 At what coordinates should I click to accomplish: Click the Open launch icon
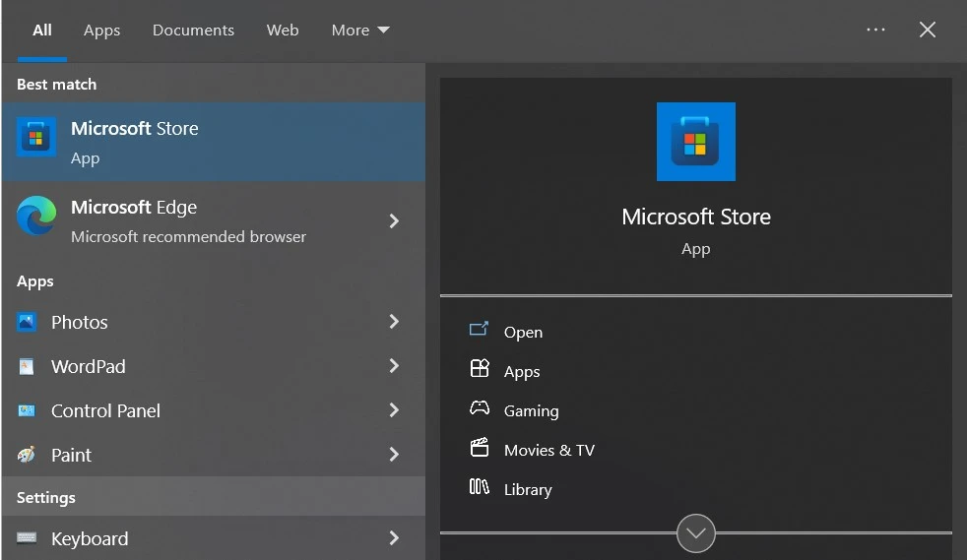479,329
